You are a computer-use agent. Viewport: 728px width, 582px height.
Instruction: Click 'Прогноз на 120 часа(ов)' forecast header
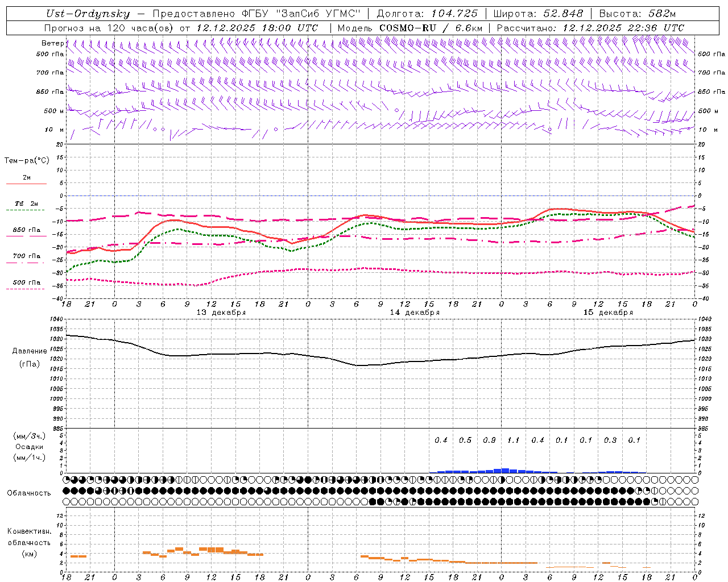coord(109,28)
